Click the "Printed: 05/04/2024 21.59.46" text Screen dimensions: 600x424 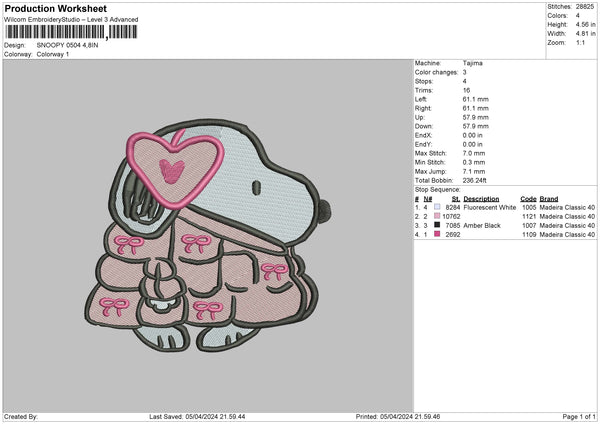click(398, 417)
